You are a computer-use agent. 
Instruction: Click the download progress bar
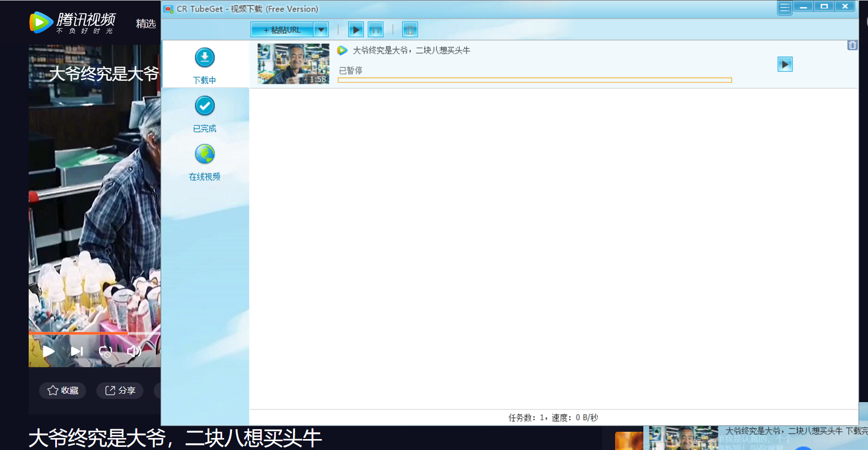(x=534, y=80)
